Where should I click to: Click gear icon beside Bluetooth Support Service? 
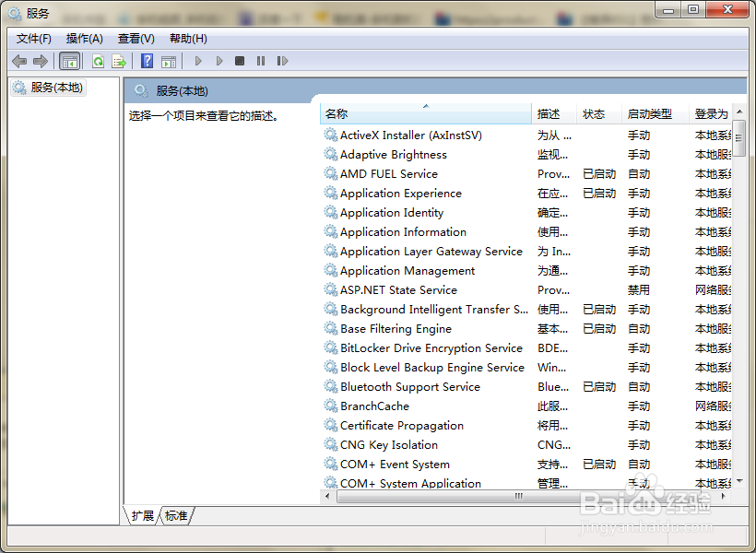pos(330,386)
